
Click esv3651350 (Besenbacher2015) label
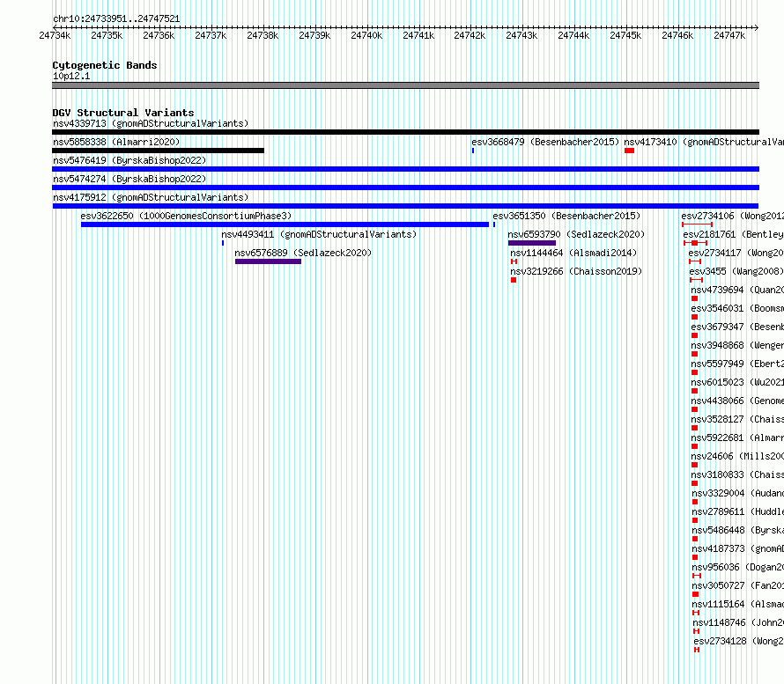566,216
